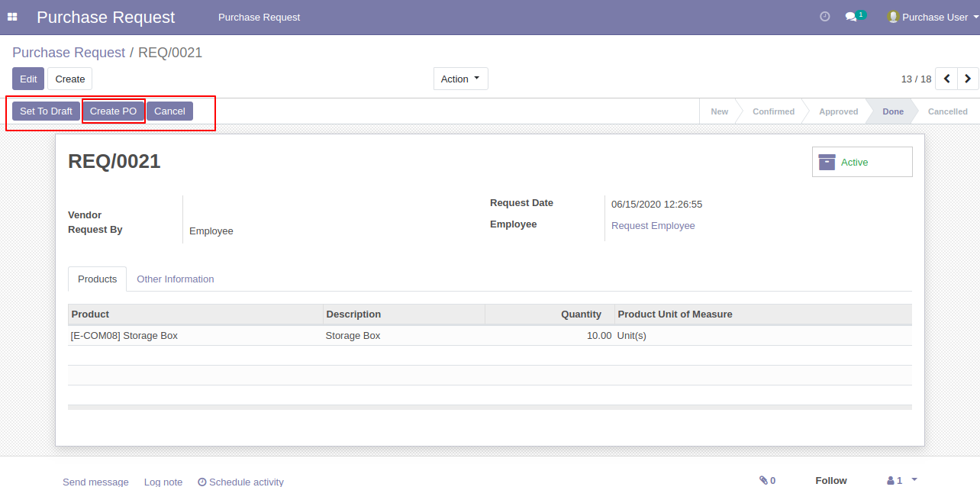Click the Set To Draft button

[x=46, y=111]
